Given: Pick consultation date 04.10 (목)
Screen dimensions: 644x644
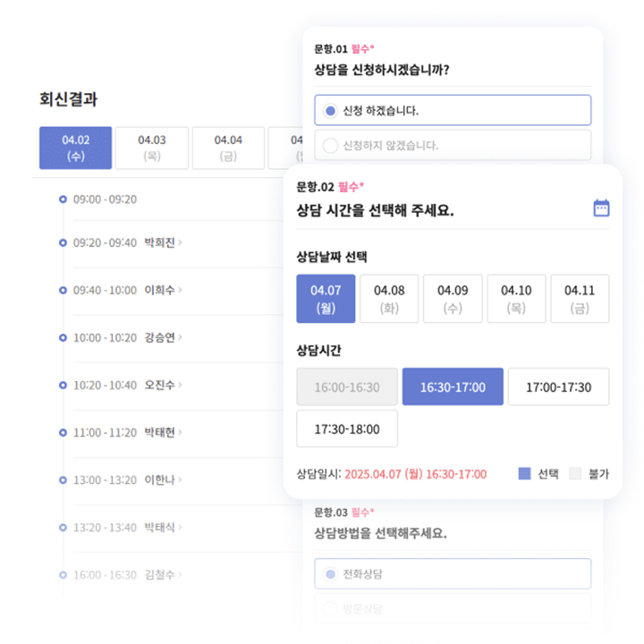Looking at the screenshot, I should 516,299.
